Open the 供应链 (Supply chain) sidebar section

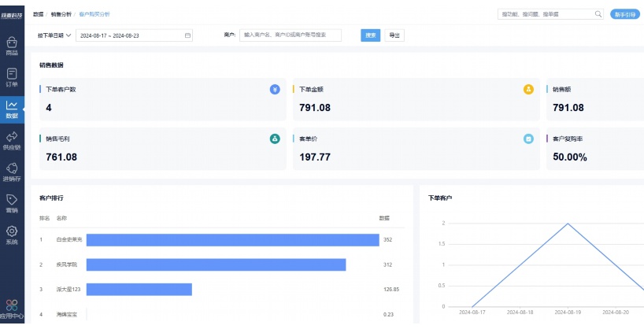point(12,140)
